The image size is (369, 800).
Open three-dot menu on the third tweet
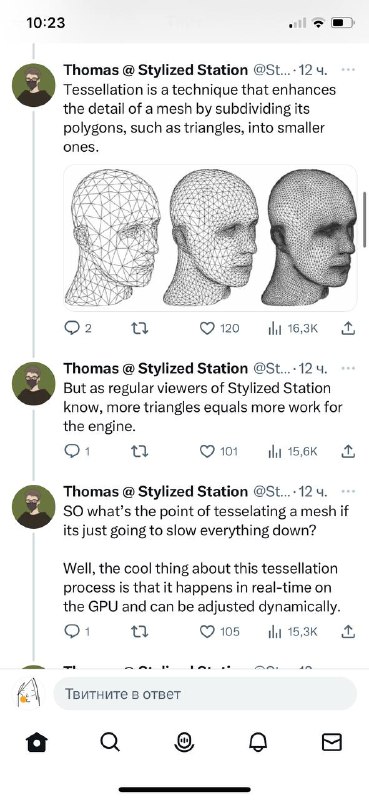click(348, 491)
